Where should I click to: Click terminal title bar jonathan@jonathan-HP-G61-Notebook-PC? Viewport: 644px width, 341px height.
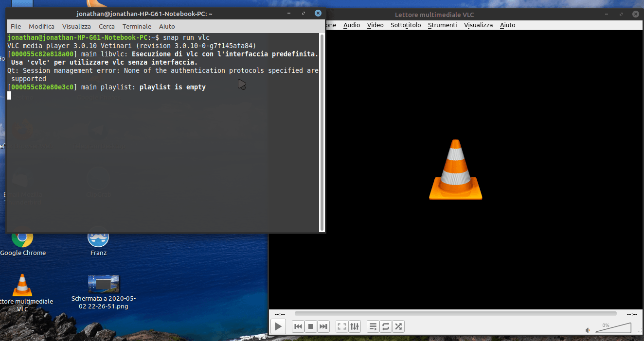click(x=144, y=14)
